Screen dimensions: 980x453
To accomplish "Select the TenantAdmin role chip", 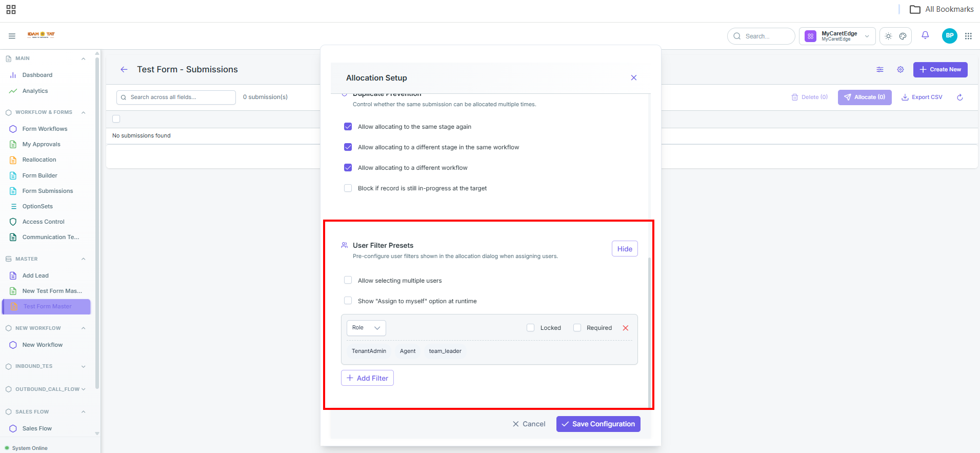I will [369, 351].
